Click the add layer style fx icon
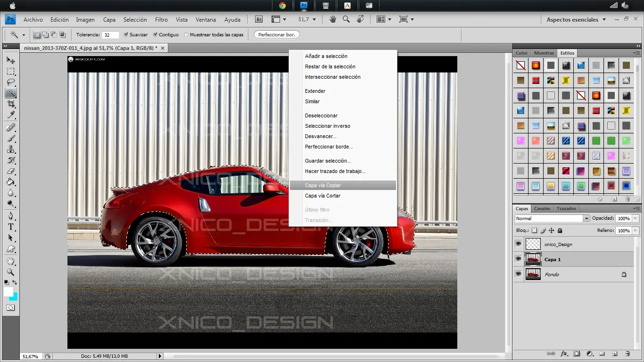 564,354
